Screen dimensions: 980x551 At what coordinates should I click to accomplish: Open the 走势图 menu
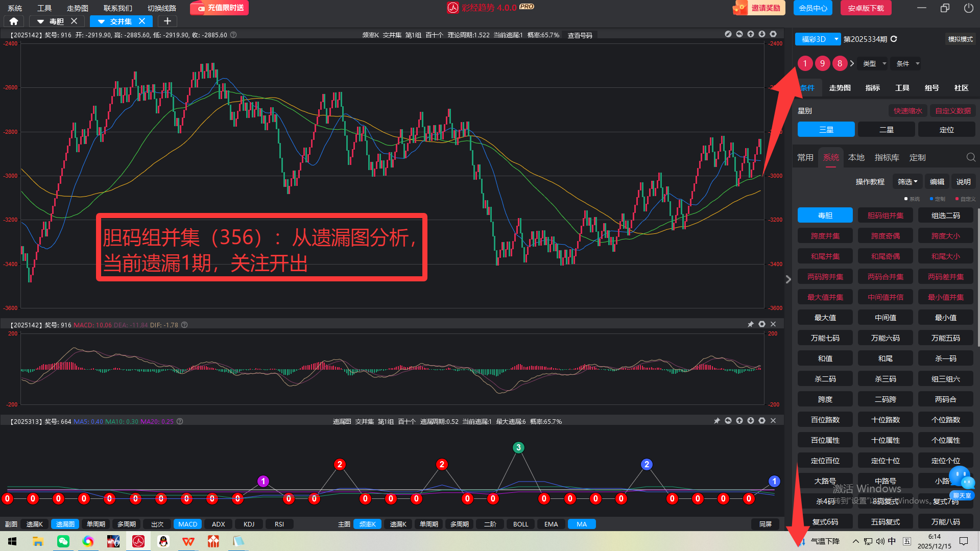(78, 8)
